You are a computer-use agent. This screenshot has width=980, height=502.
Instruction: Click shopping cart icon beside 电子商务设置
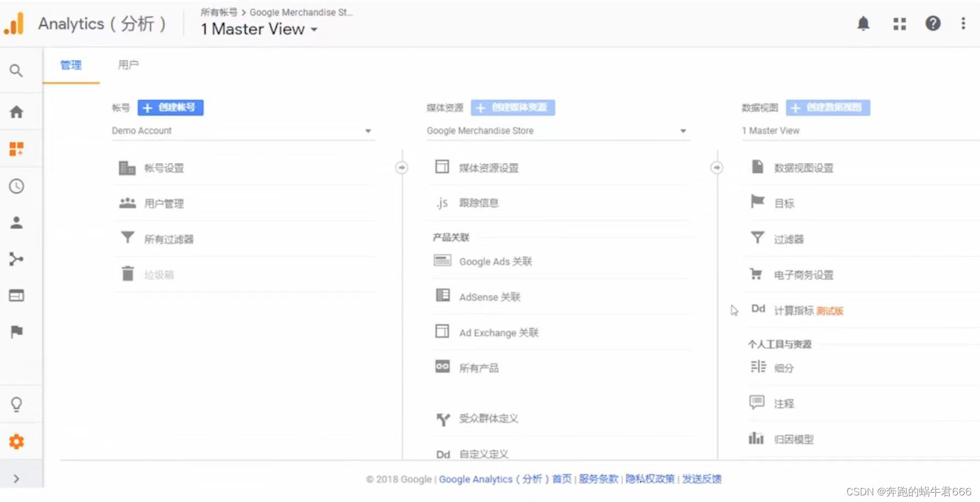(756, 274)
